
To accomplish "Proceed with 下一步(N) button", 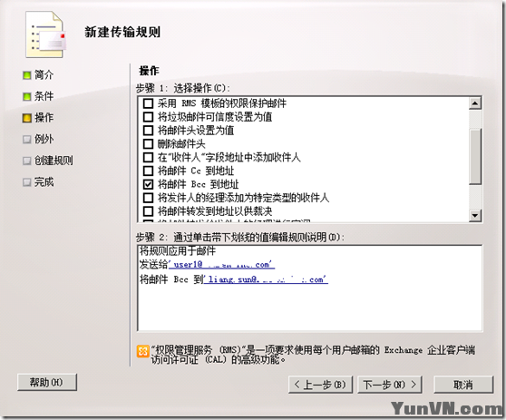I will pyautogui.click(x=390, y=385).
